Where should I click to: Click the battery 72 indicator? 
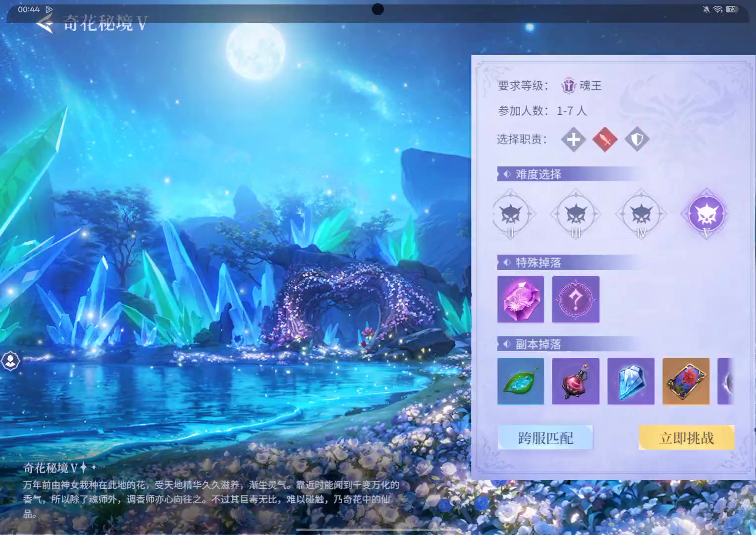point(731,9)
